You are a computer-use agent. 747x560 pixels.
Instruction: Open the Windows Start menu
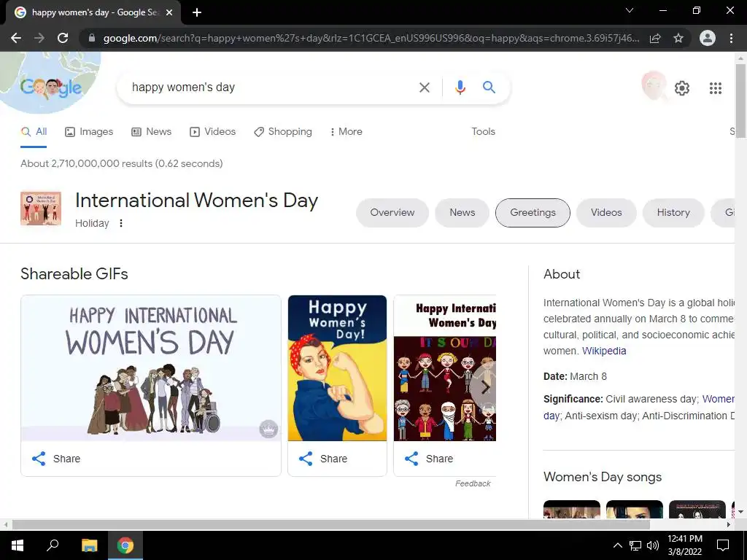[x=18, y=545]
